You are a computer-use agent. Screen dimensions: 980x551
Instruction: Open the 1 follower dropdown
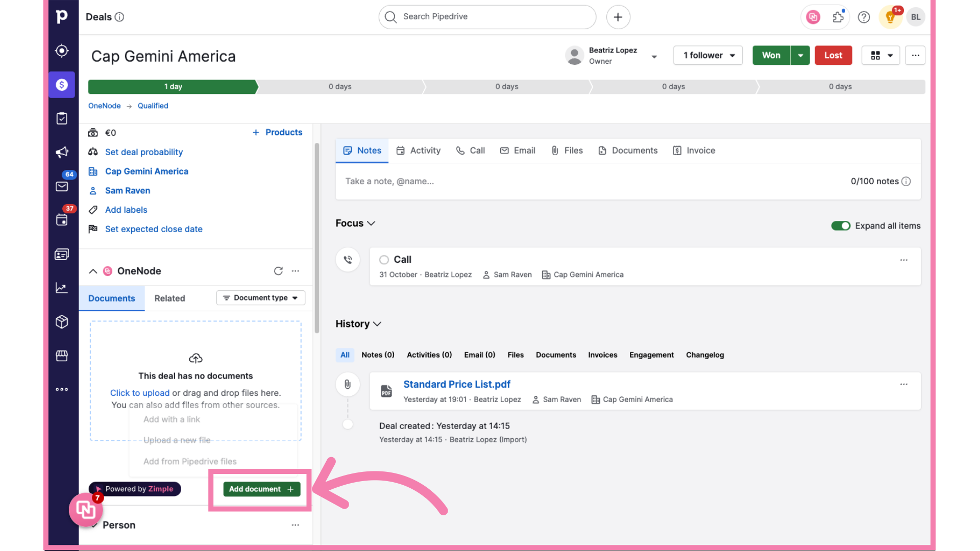click(708, 55)
